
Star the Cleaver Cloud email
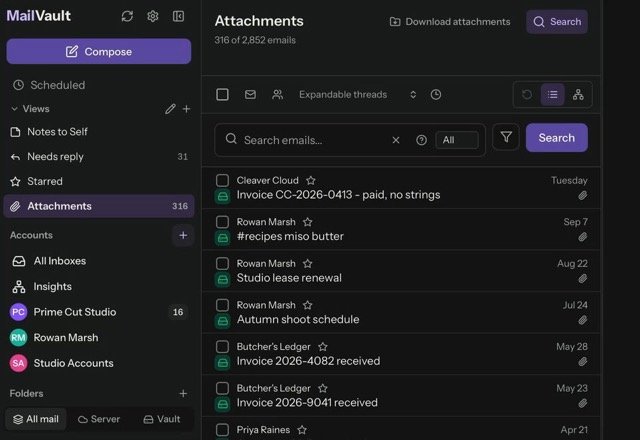click(311, 180)
